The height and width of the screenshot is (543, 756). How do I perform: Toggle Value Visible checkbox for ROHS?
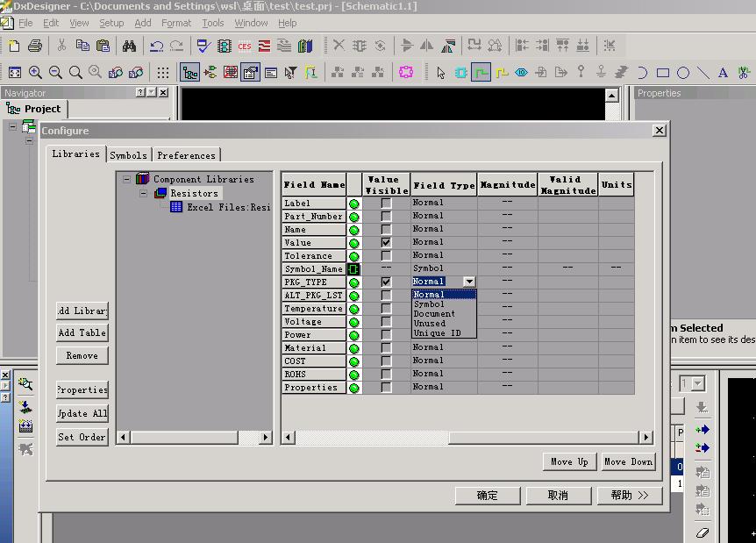(x=386, y=375)
